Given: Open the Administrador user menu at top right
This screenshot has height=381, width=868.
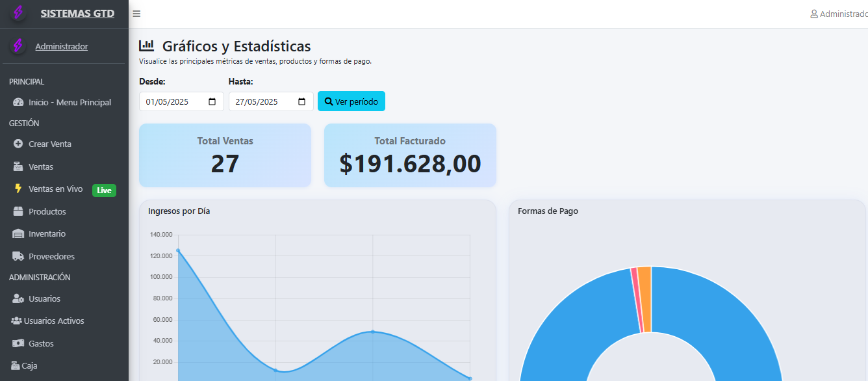Looking at the screenshot, I should (x=839, y=14).
